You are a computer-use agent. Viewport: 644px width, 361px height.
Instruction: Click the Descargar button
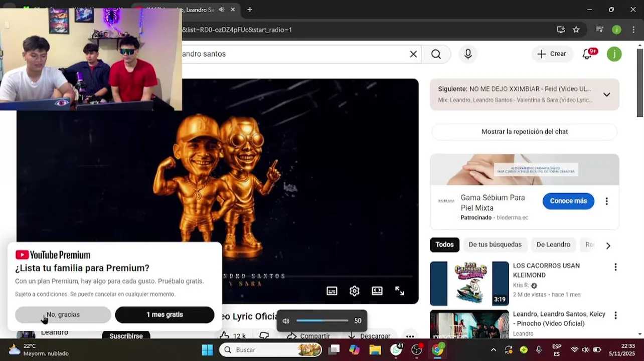click(x=369, y=336)
